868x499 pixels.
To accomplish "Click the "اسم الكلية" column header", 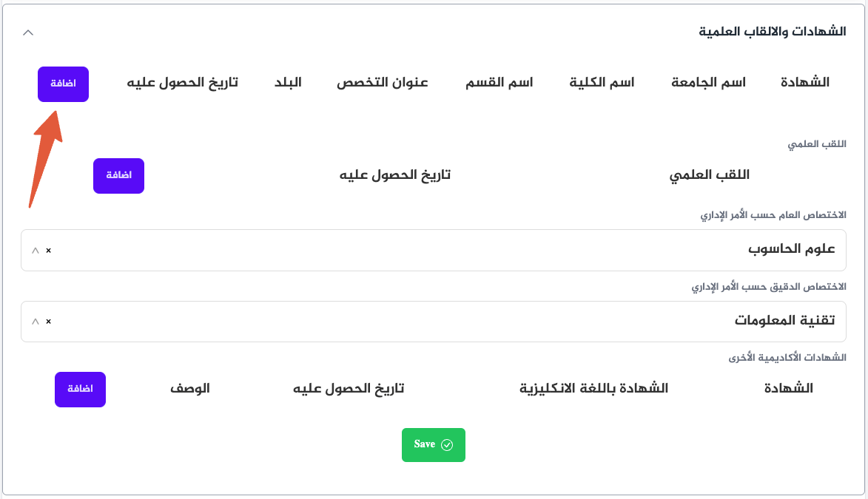I will pos(602,82).
